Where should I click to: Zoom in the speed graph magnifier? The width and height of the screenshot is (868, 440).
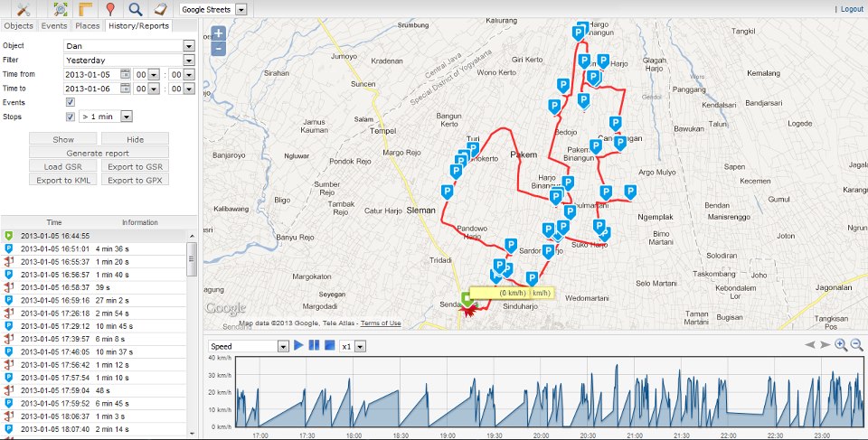pos(841,345)
